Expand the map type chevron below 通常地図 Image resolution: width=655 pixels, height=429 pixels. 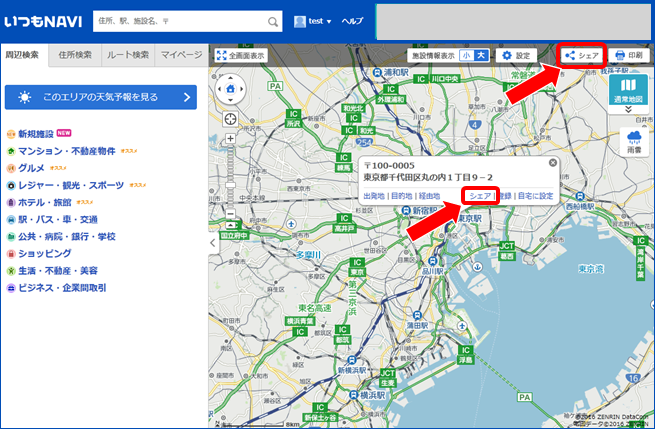pyautogui.click(x=628, y=109)
